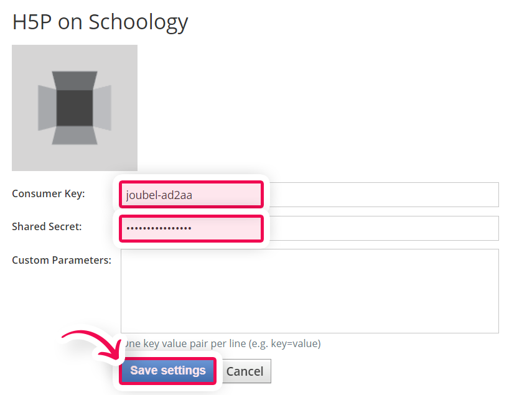Click the joubel-ad2aa text in the key field
Image resolution: width=532 pixels, height=395 pixels.
[x=159, y=195]
